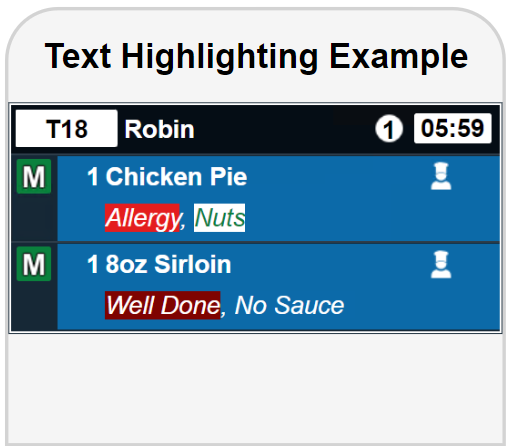Click the dark sidebar cell under Sirloin's M
This screenshot has height=446, width=508.
click(34, 306)
